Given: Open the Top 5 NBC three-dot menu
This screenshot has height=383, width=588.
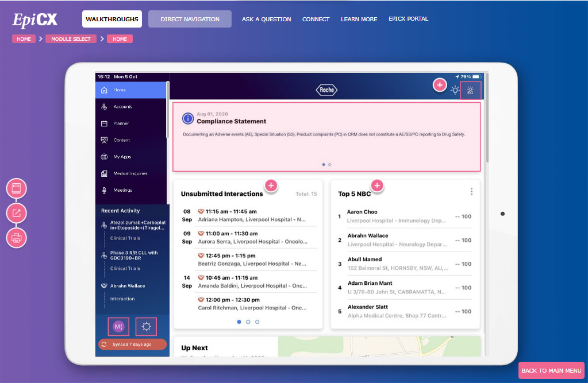Looking at the screenshot, I should (471, 192).
